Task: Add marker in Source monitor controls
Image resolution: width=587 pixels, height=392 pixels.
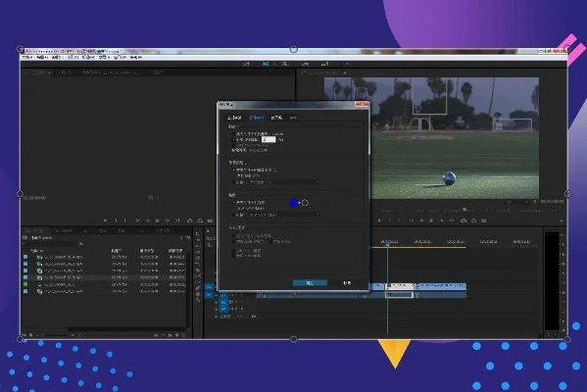Action: pos(106,220)
